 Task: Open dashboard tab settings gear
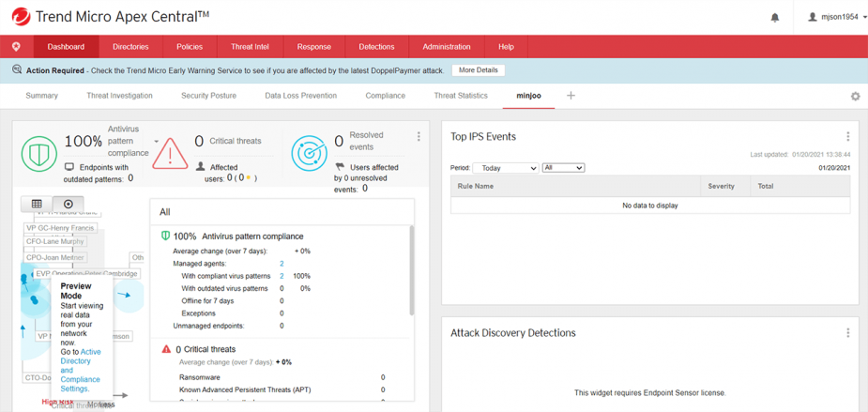[855, 97]
